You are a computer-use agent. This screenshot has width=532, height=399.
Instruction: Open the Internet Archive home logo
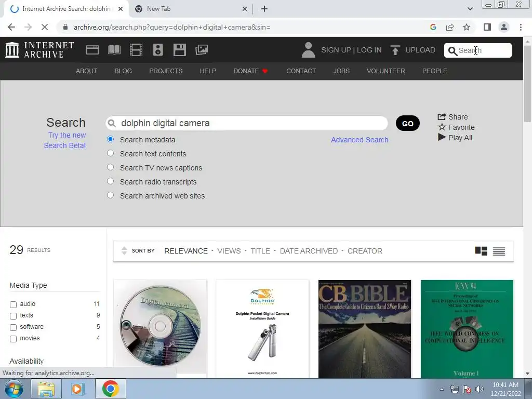[x=39, y=50]
